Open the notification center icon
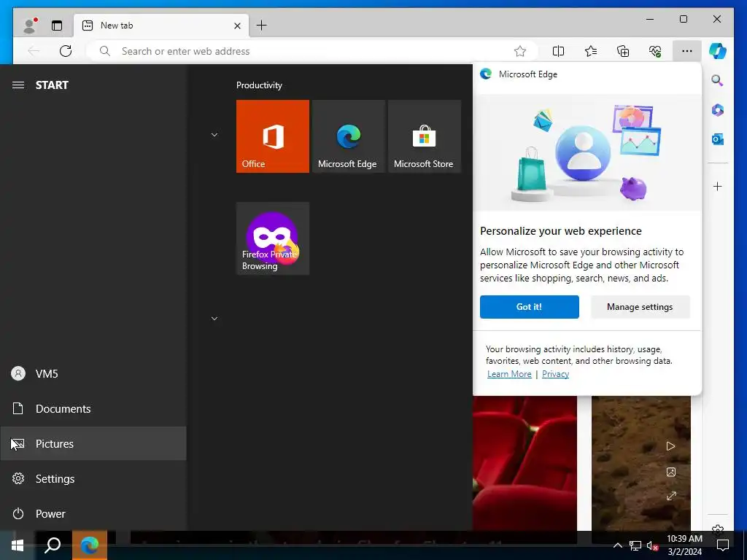The width and height of the screenshot is (747, 560). (723, 545)
